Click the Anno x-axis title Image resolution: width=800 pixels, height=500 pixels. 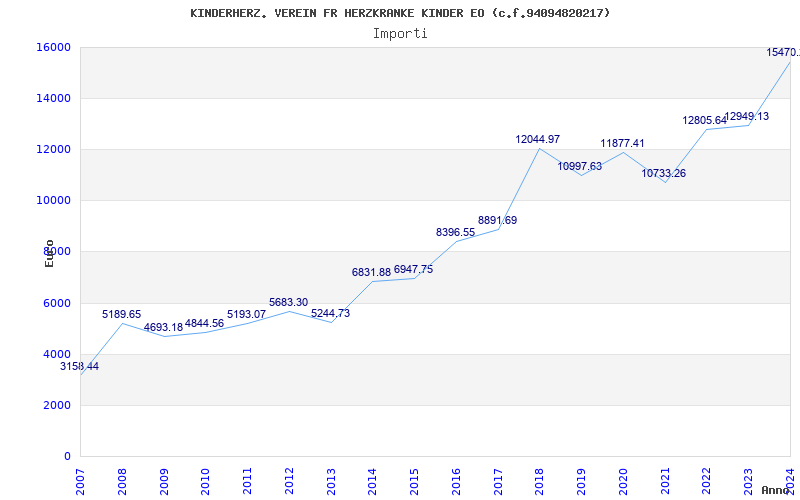click(776, 490)
